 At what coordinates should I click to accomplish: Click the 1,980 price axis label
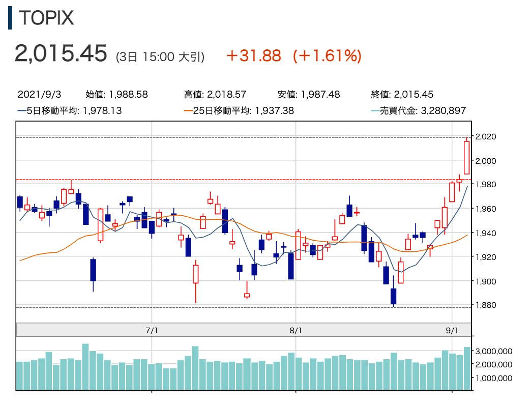(x=486, y=184)
